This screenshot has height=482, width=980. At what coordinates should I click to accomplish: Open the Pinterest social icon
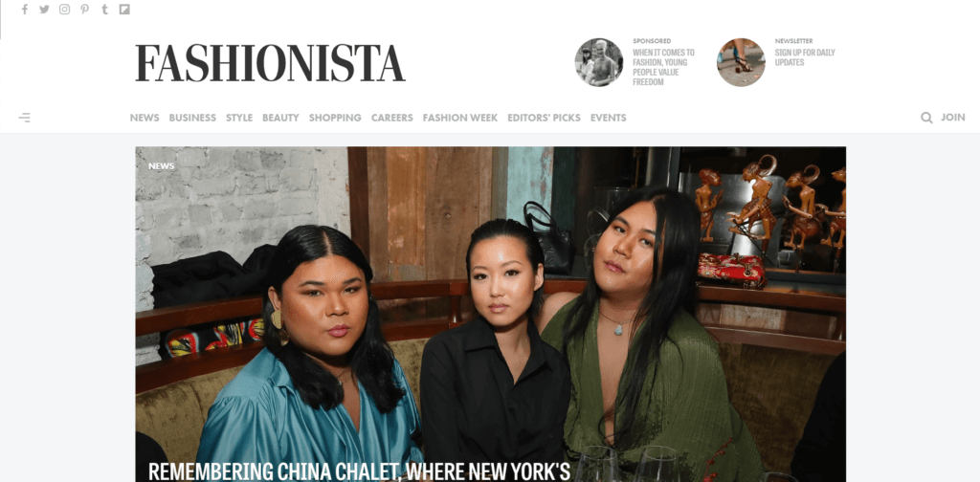click(84, 10)
